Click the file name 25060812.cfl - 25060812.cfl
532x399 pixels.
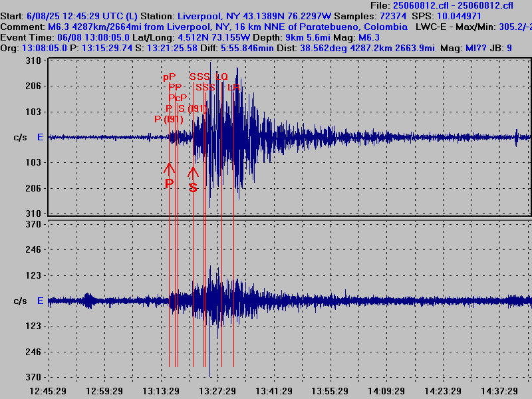point(453,5)
